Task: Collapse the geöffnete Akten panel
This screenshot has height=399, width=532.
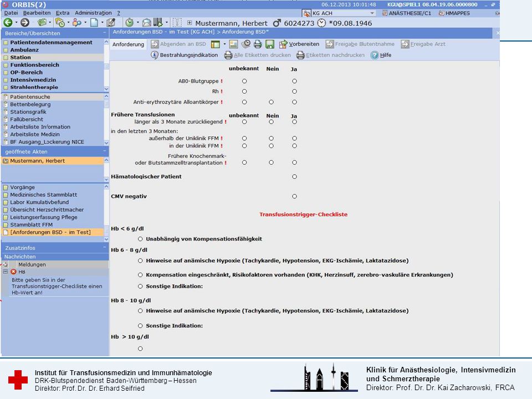Action: pyautogui.click(x=105, y=151)
